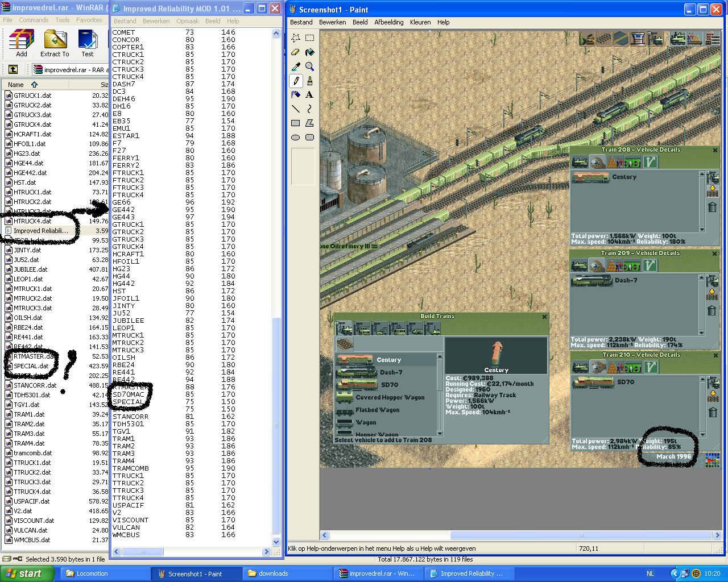Sort WinRAR files by Name column
The image size is (728, 582).
click(35, 84)
